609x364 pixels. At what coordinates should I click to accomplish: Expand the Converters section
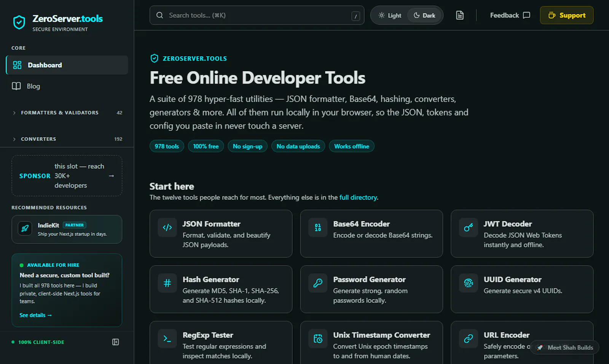point(67,139)
